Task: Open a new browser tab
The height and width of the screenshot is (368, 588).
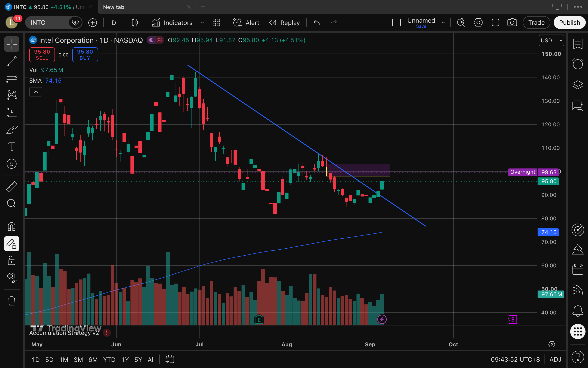Action: (203, 7)
